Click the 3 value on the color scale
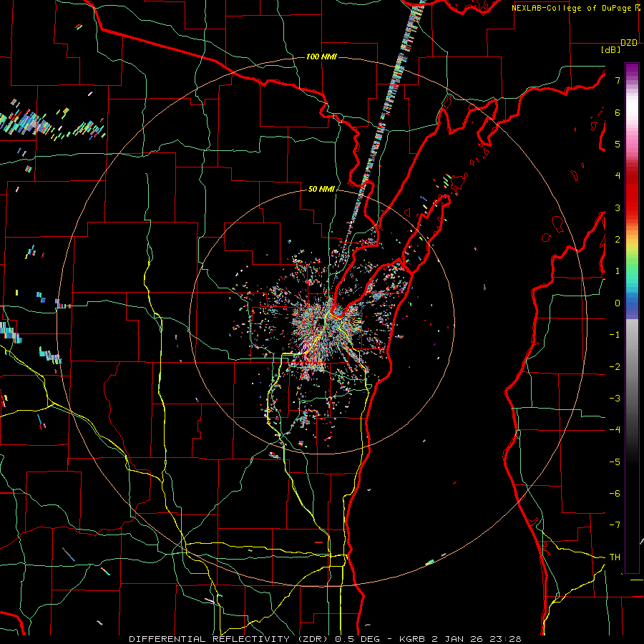Screen dimensions: 644x644 [x=618, y=208]
